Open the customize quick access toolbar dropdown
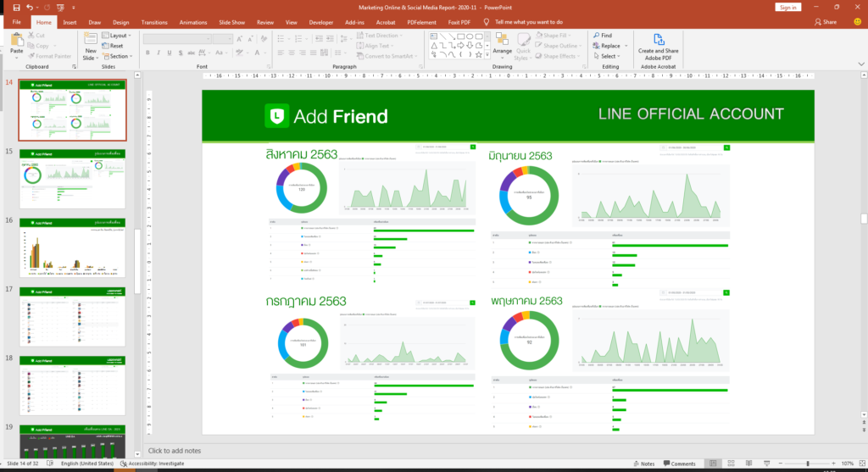Image resolution: width=868 pixels, height=472 pixels. click(74, 7)
